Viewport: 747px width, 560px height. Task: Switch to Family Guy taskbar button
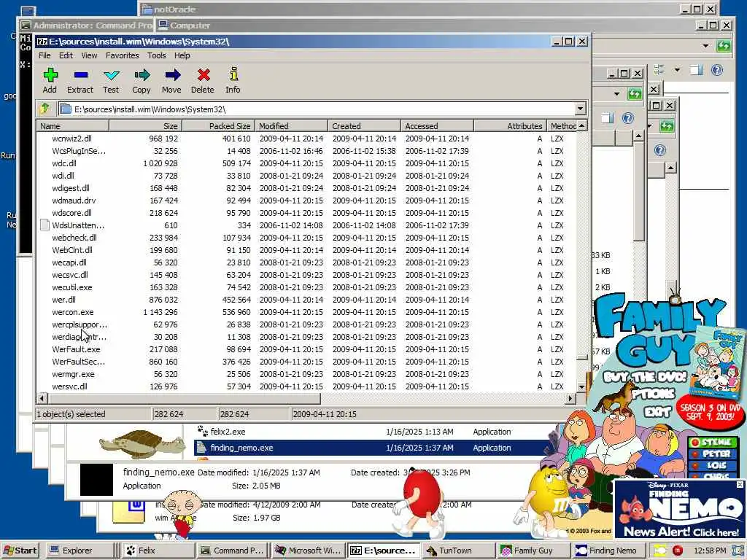[x=533, y=551]
